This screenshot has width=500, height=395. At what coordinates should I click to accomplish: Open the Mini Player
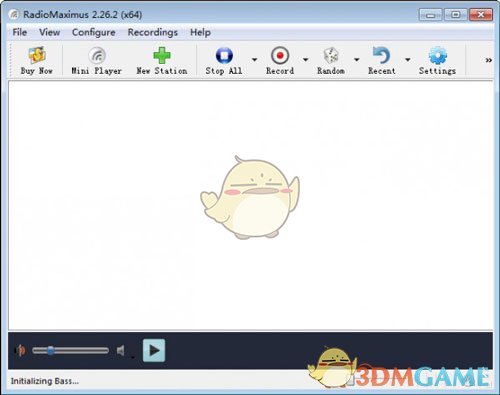97,61
